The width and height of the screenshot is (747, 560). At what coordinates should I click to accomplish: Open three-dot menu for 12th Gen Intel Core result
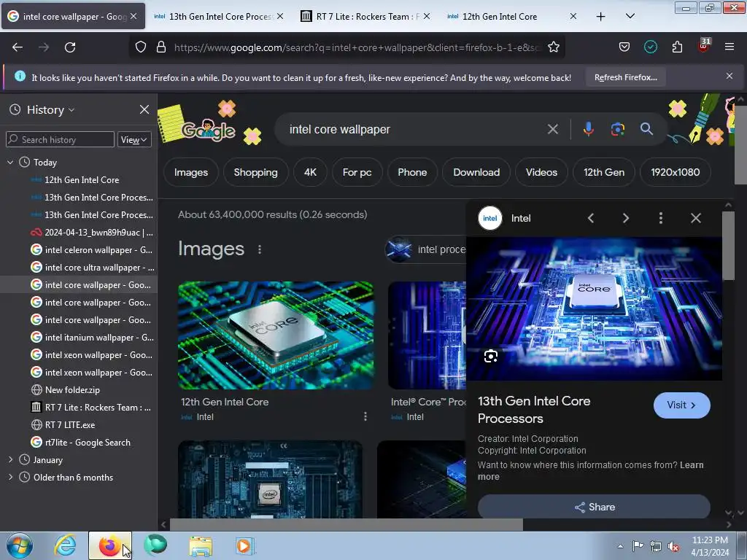(365, 416)
